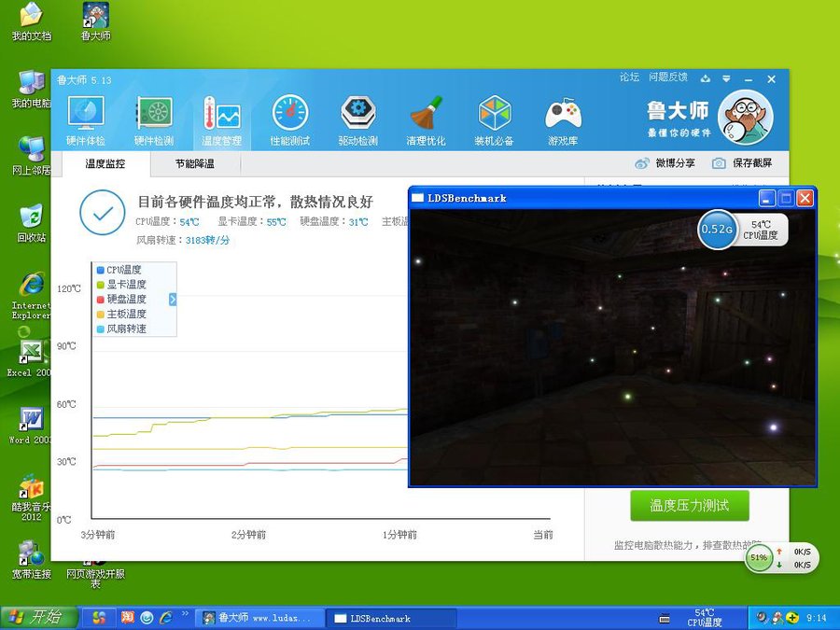
Task: Toggle 硬盘温度 series in chart legend
Action: click(125, 300)
